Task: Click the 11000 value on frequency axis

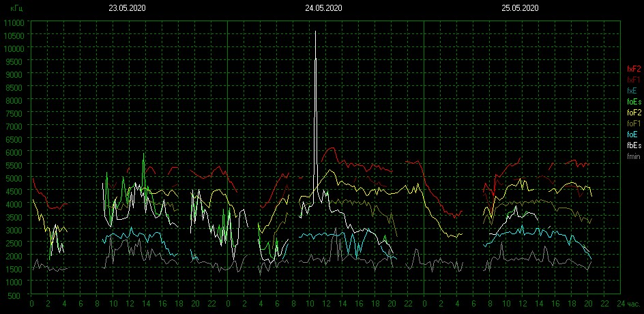Action: 14,23
